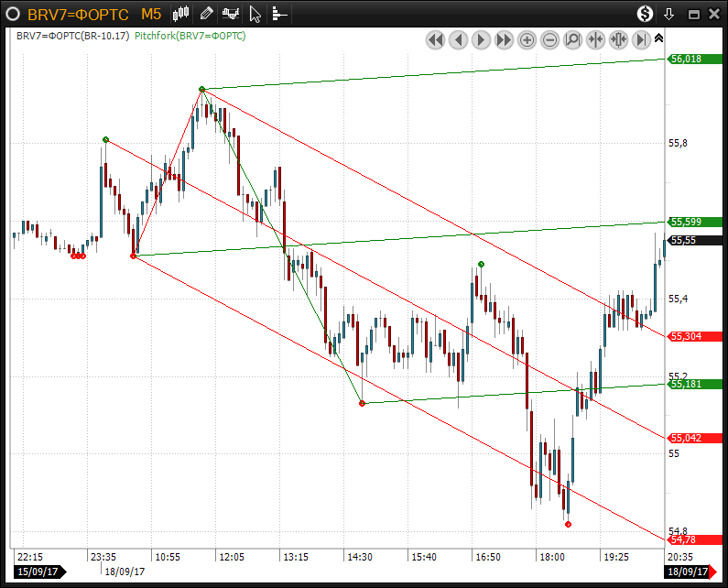Compress the chart horizontally
Screen dimensions: 728x588
595,39
